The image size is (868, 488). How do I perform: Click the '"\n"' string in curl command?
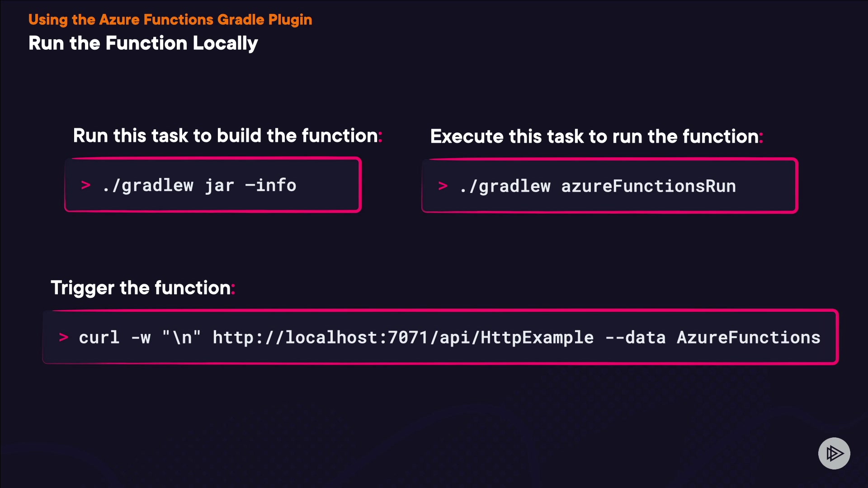point(181,338)
